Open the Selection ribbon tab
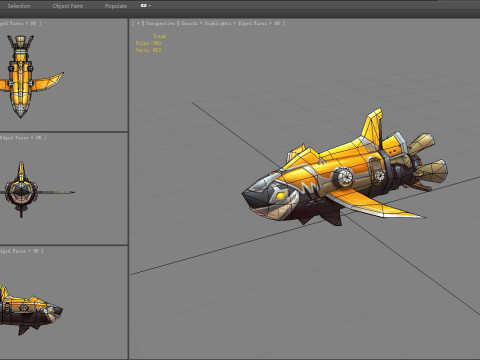Screen dimensions: 480x360 (19, 6)
